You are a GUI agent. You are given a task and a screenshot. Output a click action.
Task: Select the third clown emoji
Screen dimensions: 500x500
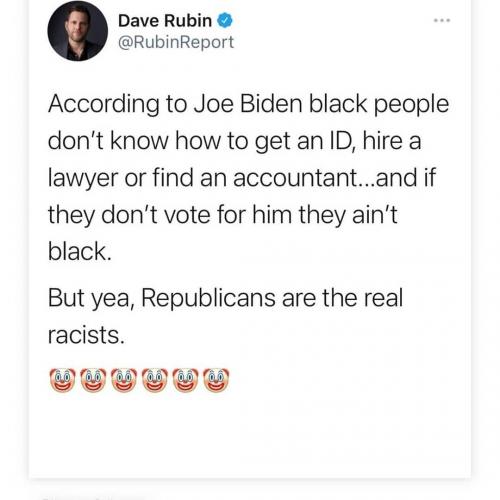coord(124,380)
